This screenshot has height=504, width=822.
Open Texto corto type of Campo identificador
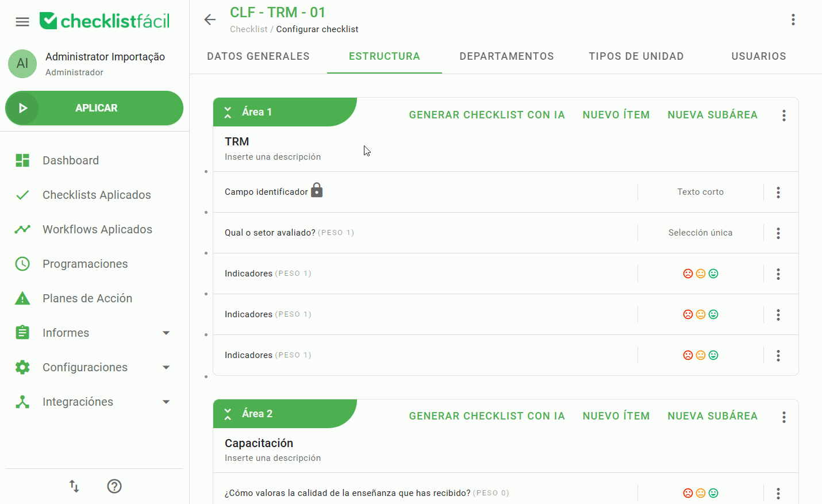[700, 192]
